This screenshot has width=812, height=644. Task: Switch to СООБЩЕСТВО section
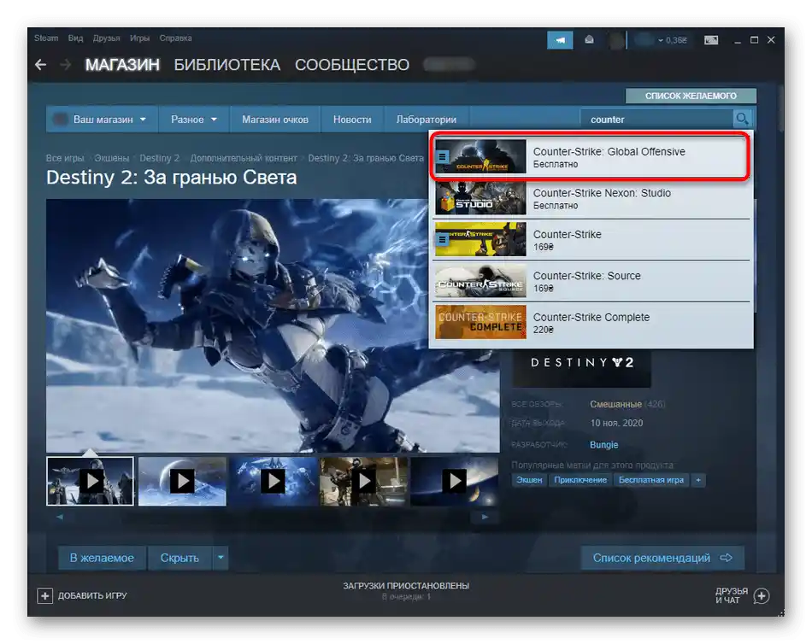pyautogui.click(x=352, y=65)
